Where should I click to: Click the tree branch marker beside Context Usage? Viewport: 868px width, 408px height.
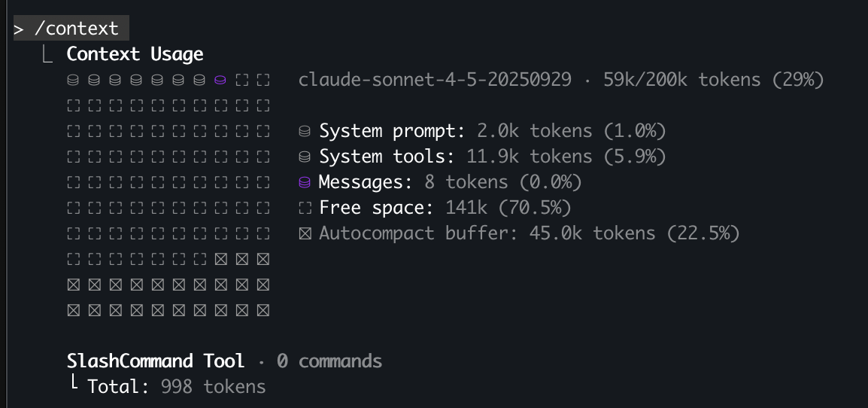click(48, 54)
